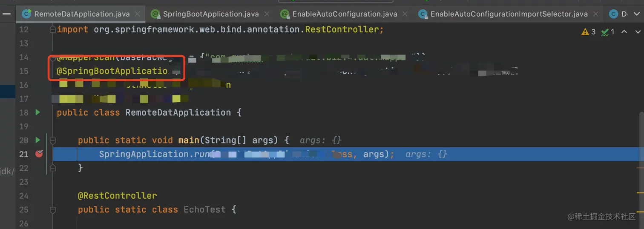Click @RestController annotation on line 24
This screenshot has height=229, width=644.
click(x=118, y=196)
